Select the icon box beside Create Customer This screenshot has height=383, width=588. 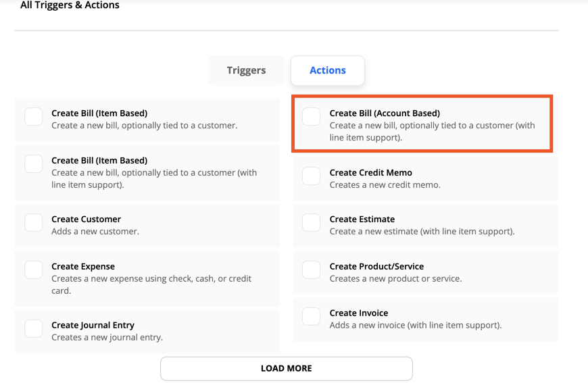pos(34,222)
